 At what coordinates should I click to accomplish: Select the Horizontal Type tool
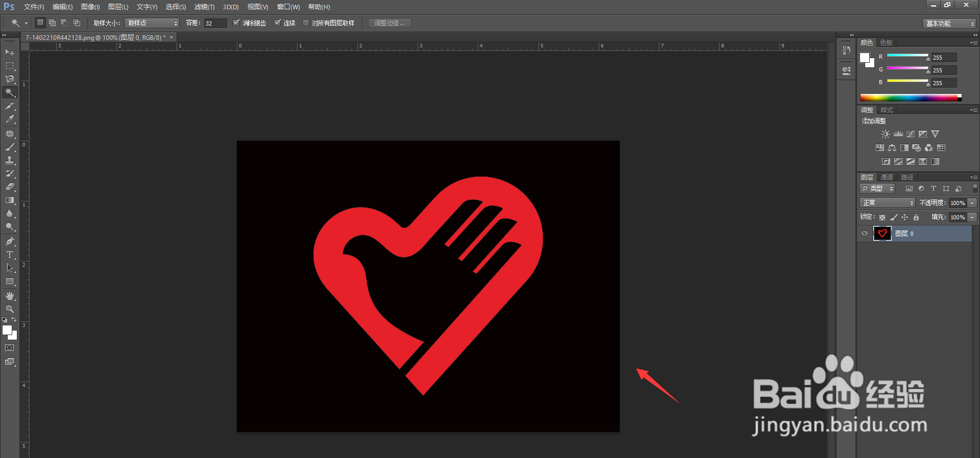pos(10,255)
